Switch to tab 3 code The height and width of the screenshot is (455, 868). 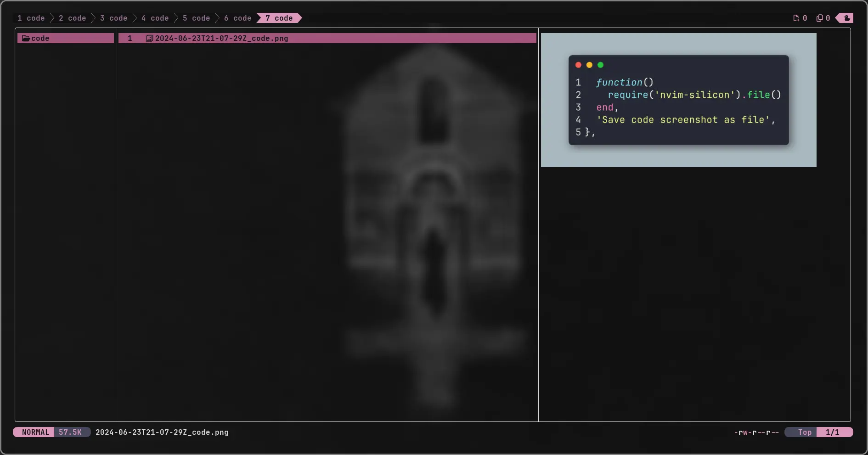click(114, 18)
